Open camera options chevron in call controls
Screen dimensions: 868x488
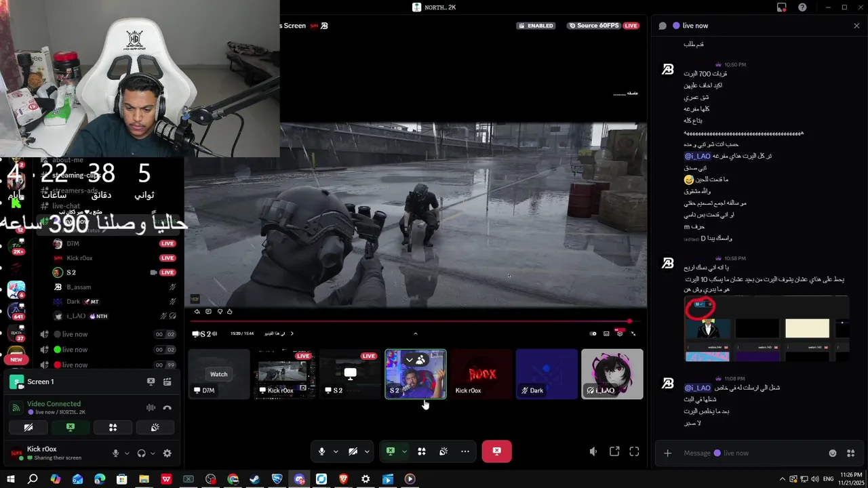click(x=367, y=451)
